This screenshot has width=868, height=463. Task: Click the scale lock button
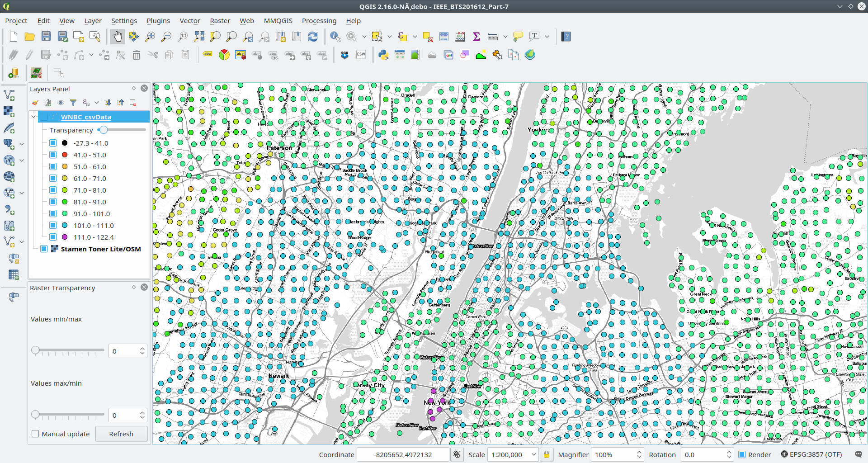coord(546,454)
